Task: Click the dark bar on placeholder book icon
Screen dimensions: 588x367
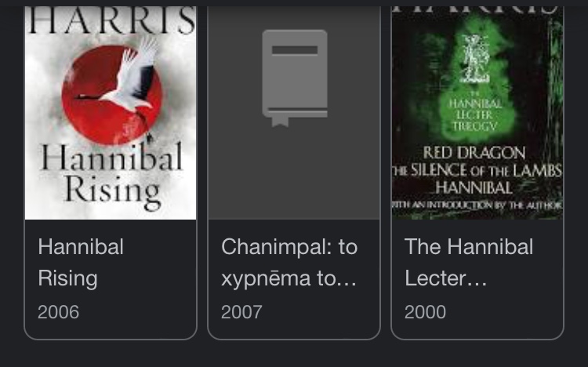Action: 295,50
